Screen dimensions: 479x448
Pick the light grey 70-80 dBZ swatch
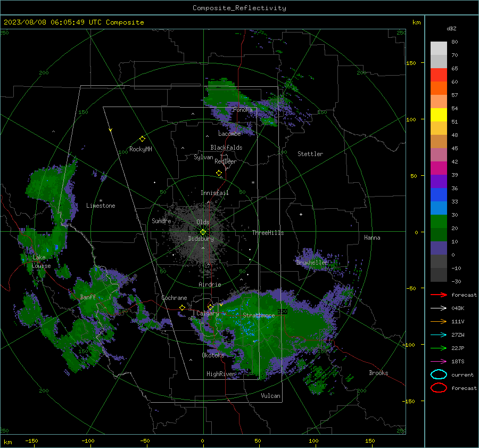pos(439,48)
